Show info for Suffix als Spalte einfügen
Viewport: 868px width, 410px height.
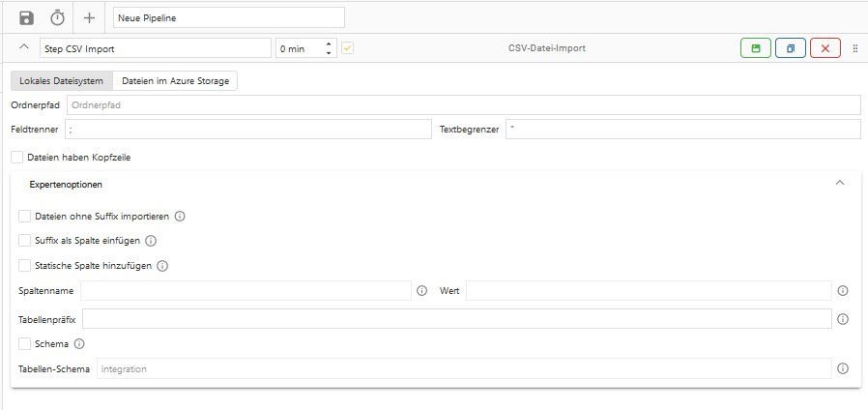pyautogui.click(x=151, y=241)
